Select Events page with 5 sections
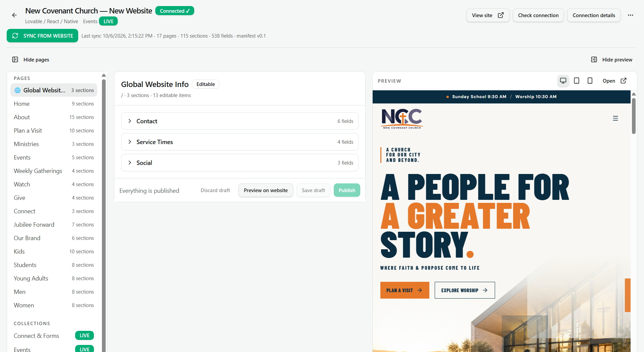644x352 pixels. coord(54,158)
